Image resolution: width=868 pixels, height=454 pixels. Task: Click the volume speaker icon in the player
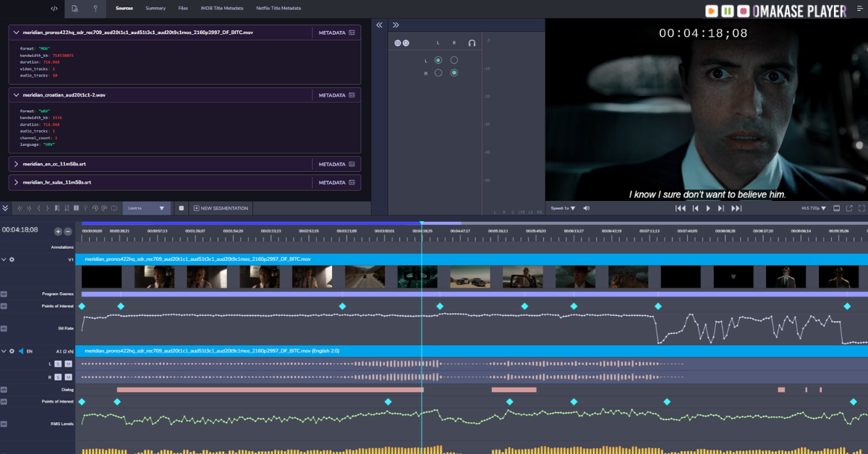pyautogui.click(x=586, y=208)
